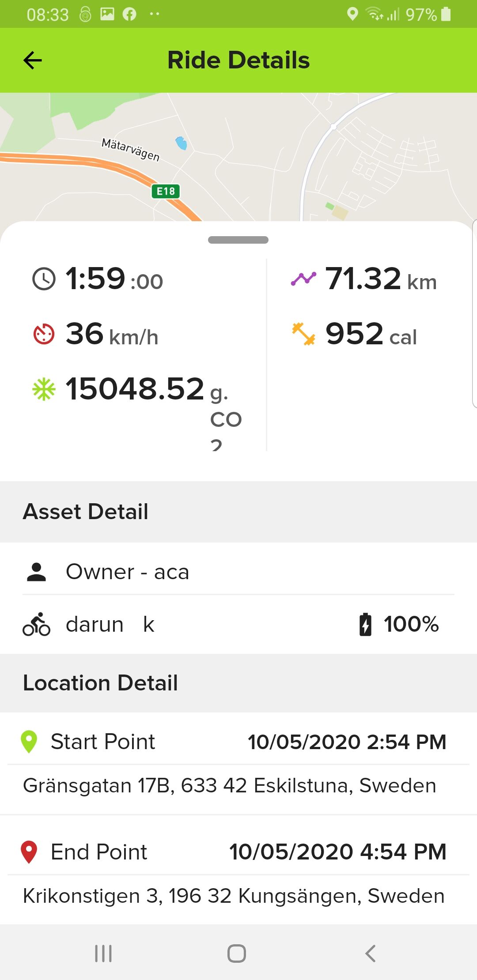Tap the Android system back chevron
The height and width of the screenshot is (980, 477).
point(371,954)
